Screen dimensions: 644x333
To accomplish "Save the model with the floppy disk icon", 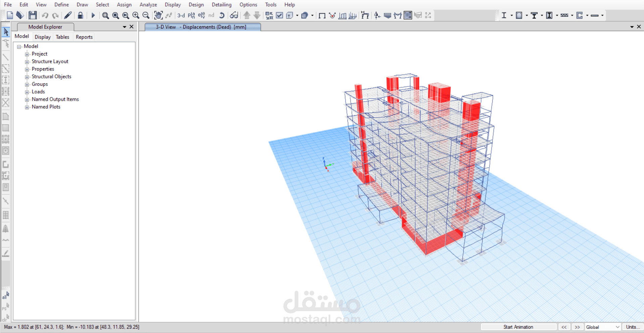I will [33, 15].
